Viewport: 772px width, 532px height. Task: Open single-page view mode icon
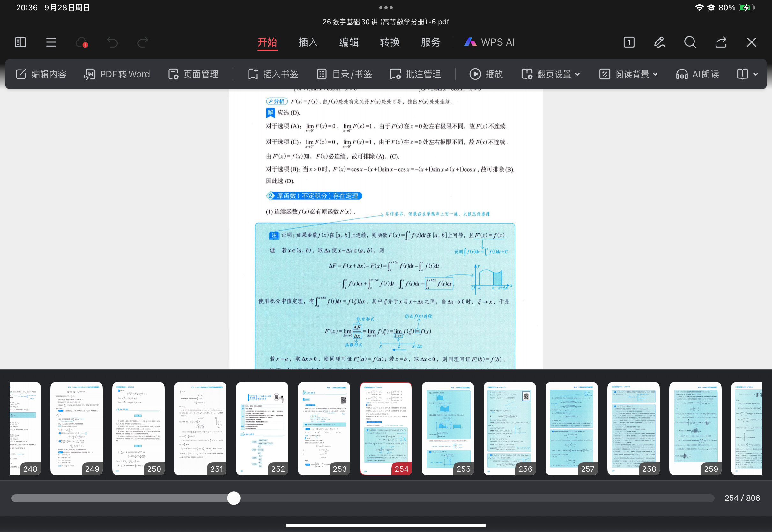[x=629, y=42]
